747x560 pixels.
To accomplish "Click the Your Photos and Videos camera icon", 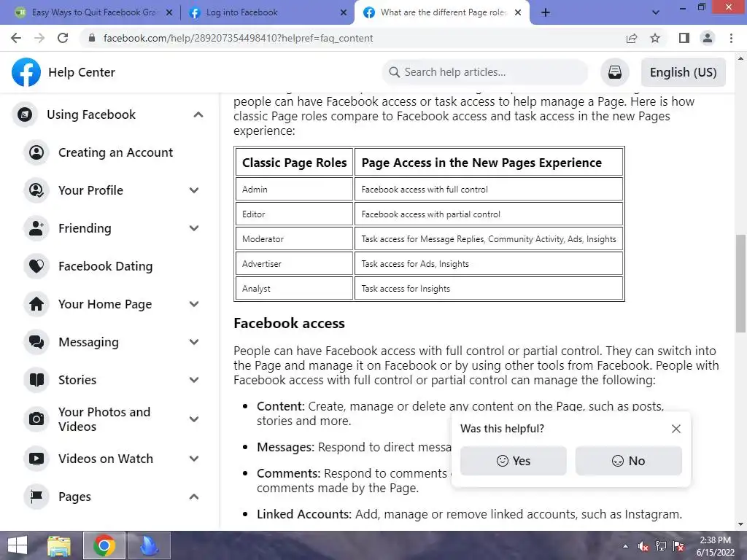I will 36,419.
